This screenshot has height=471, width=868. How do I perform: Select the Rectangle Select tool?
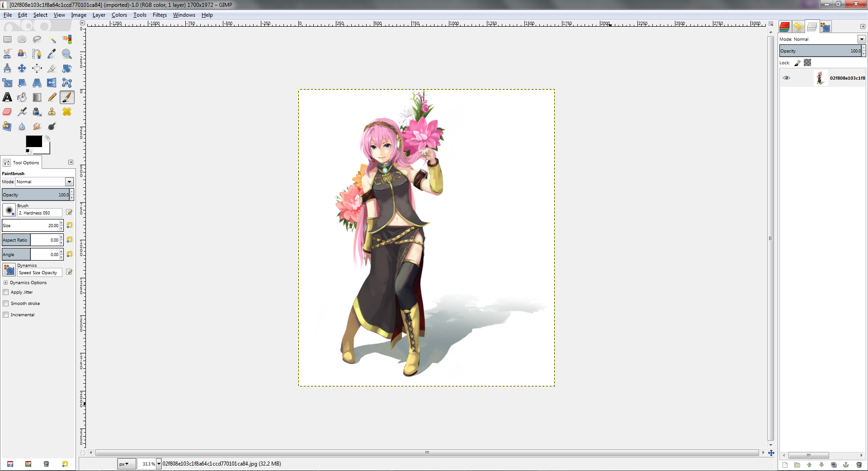[x=8, y=39]
